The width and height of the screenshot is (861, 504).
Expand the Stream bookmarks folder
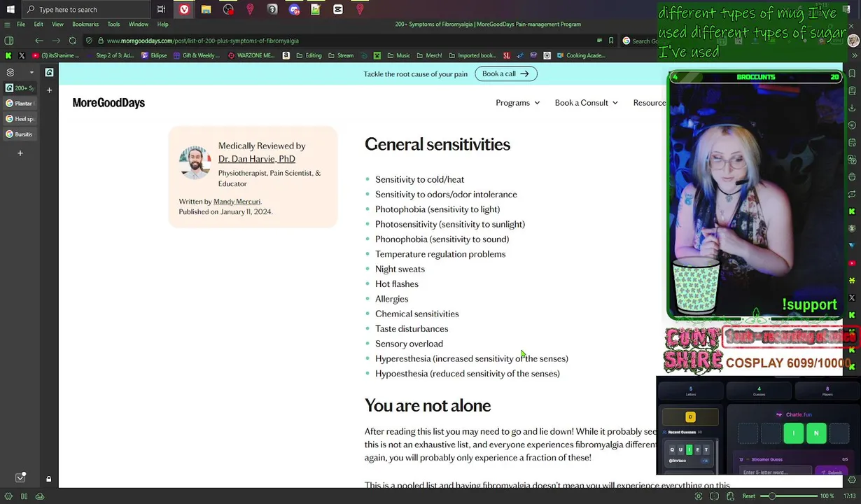[340, 55]
